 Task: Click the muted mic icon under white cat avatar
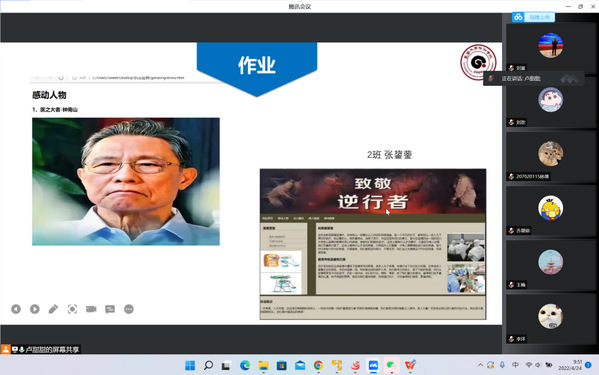tap(511, 339)
